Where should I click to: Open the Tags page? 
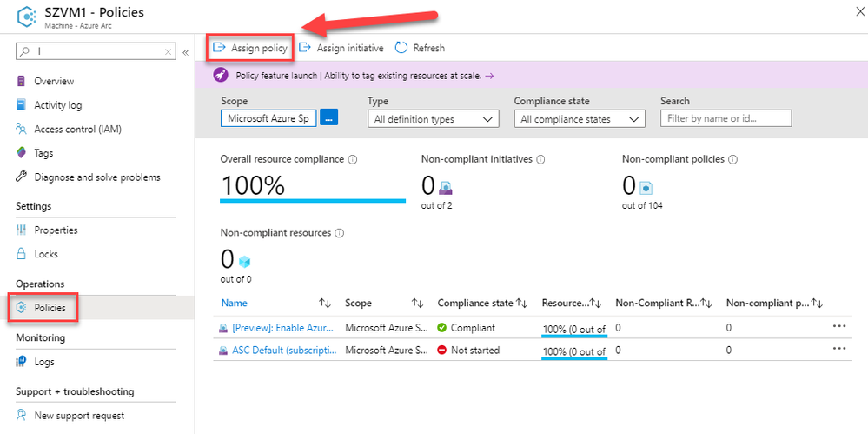43,153
